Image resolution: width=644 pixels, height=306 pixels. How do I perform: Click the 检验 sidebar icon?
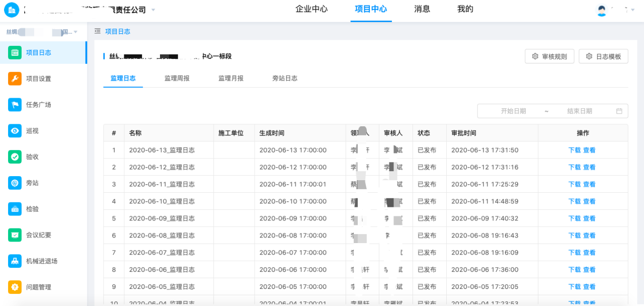pyautogui.click(x=15, y=209)
